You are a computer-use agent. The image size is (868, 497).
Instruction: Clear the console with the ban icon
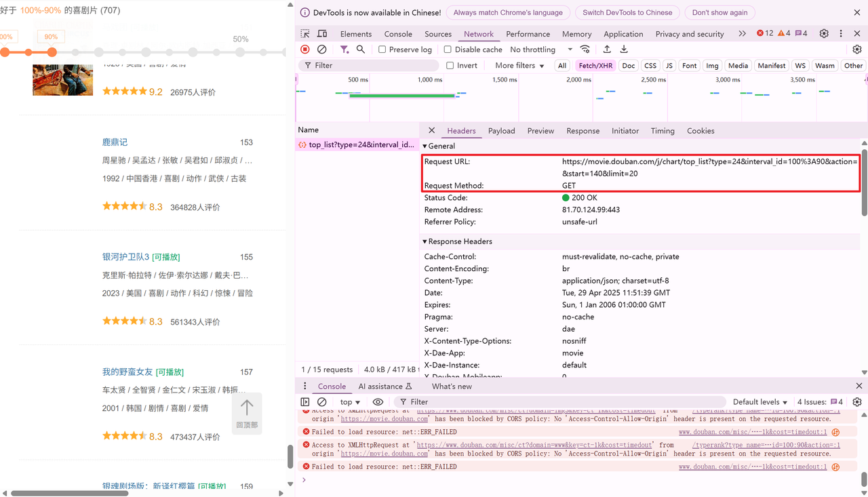[x=322, y=402]
